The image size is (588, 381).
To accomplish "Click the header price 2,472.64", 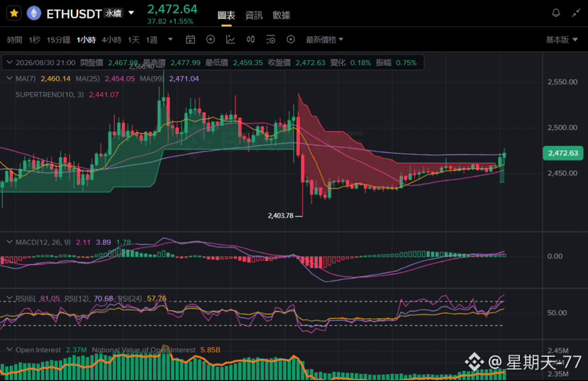I will [172, 9].
